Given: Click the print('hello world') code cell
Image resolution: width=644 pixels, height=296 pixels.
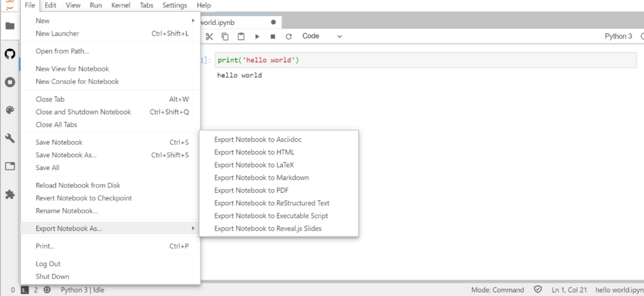Looking at the screenshot, I should click(426, 60).
